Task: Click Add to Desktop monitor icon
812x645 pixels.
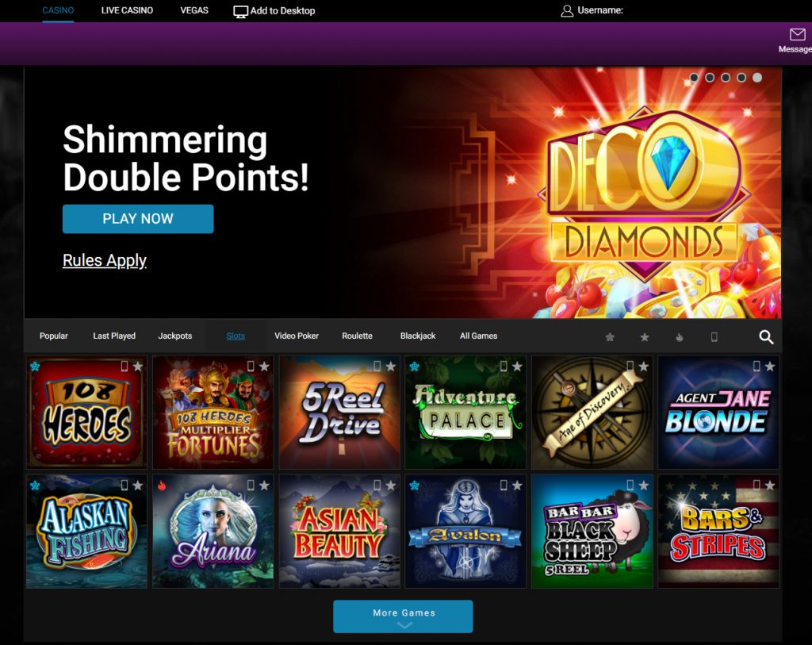Action: pyautogui.click(x=240, y=11)
